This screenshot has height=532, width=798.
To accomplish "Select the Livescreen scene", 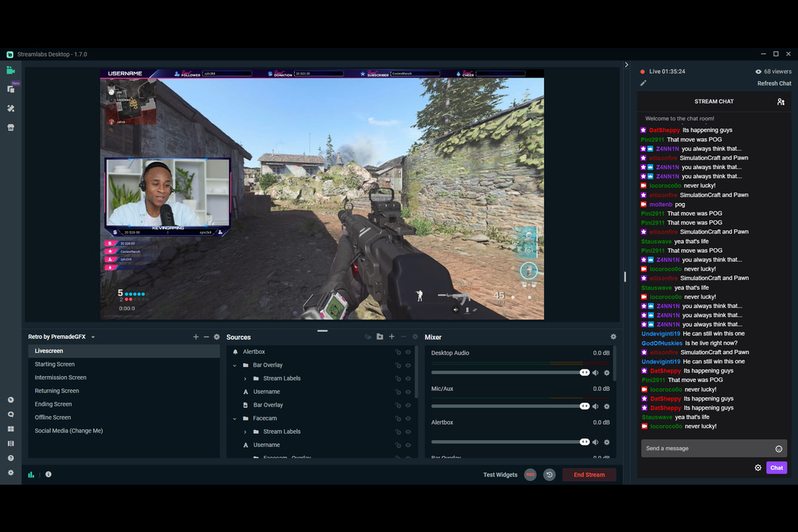I will point(123,351).
